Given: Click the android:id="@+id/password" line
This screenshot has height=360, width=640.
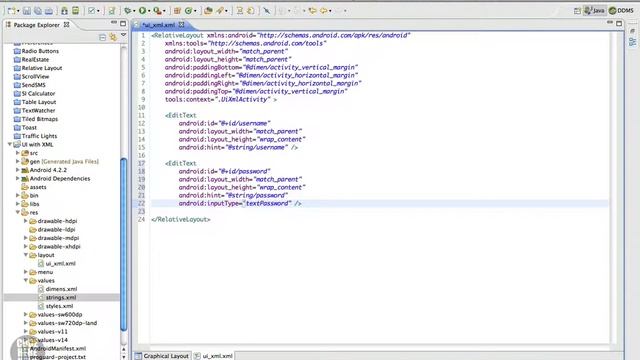Looking at the screenshot, I should (x=224, y=171).
